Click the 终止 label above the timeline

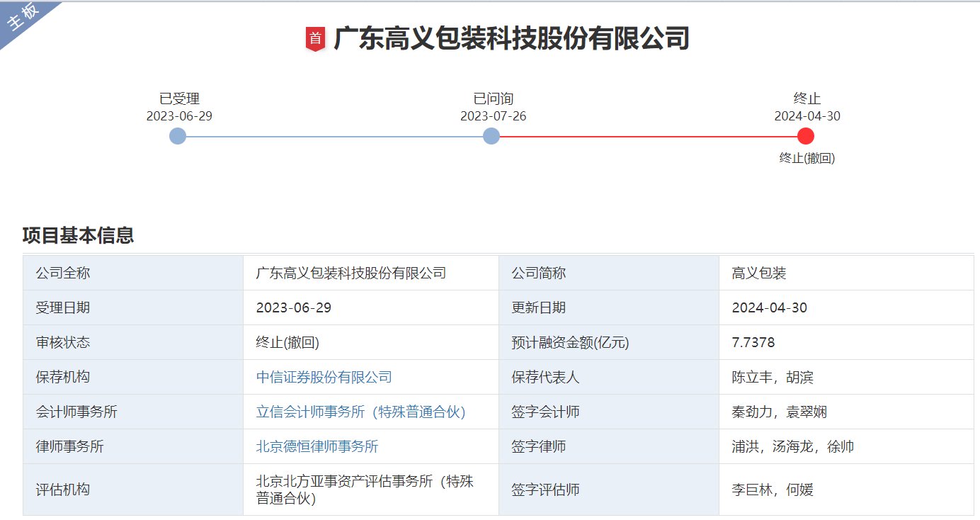[807, 99]
